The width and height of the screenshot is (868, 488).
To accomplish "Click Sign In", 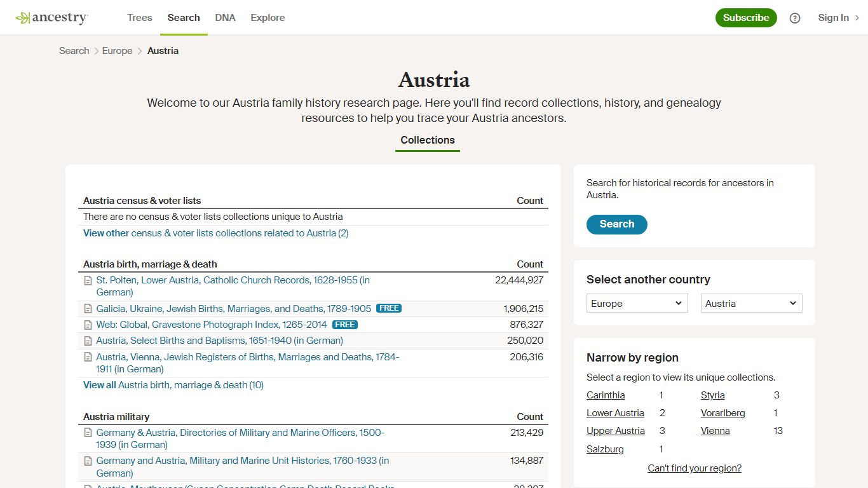I will 833,18.
